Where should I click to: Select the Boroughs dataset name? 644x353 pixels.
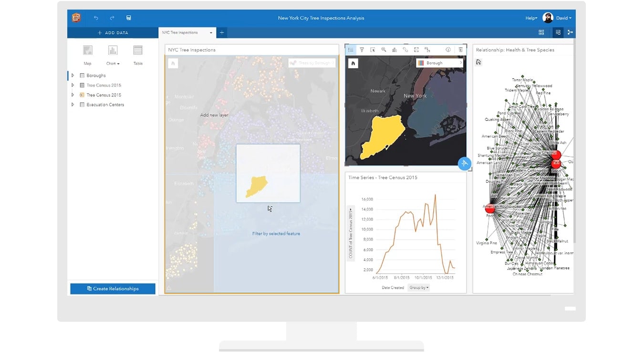(96, 75)
